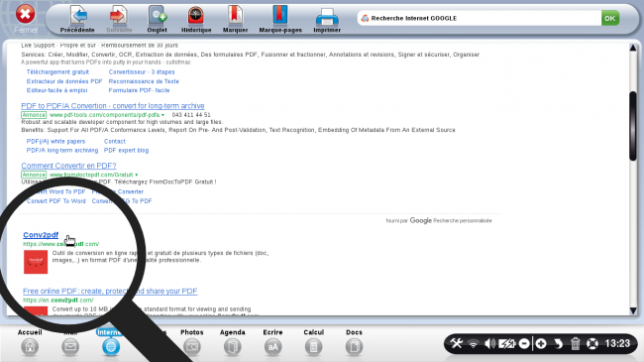
Task: Click 'PDF expert blog' sitelink
Action: (x=126, y=151)
